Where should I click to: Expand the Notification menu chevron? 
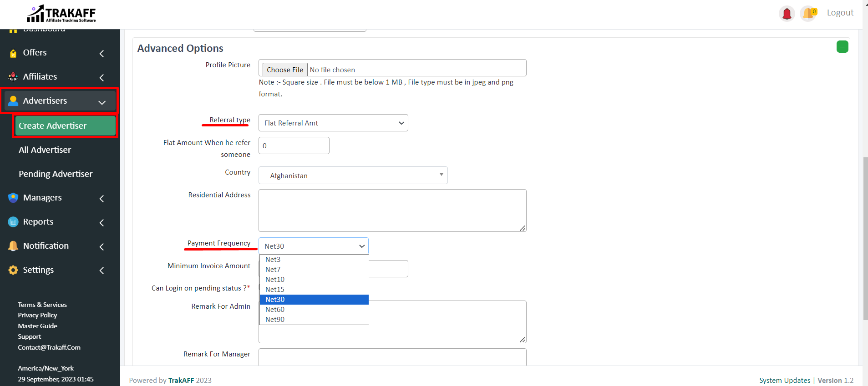[x=102, y=247]
